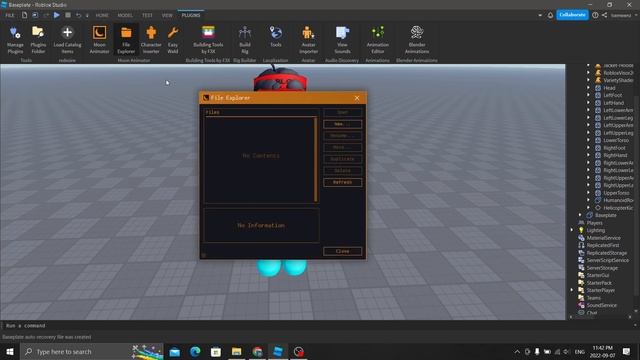Click the notifications bell icon
The height and width of the screenshot is (360, 640).
tap(550, 15)
